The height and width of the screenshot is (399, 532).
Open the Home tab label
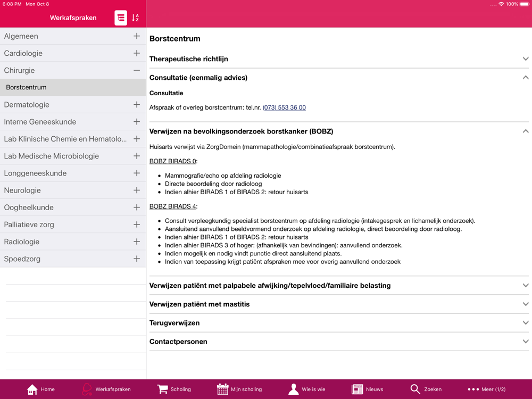(x=47, y=389)
